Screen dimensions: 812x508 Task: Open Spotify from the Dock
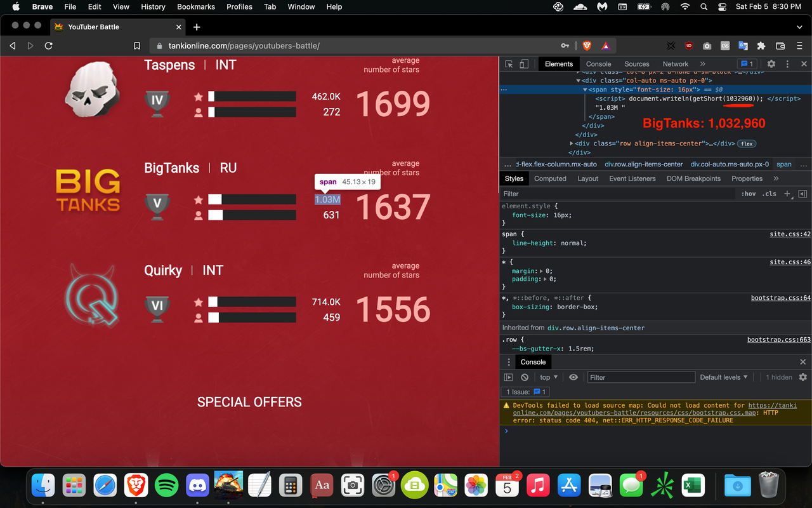(166, 486)
